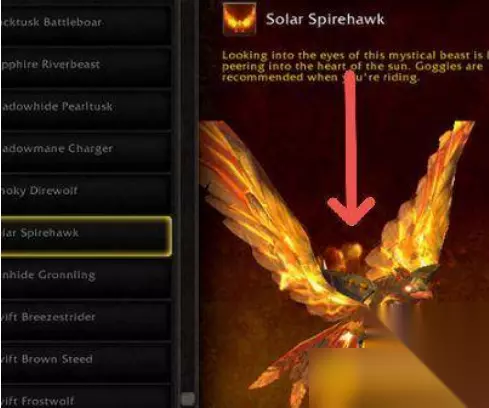Screen dimensions: 489x408
Task: Click the Solar Spirehawk mount icon
Action: point(239,19)
